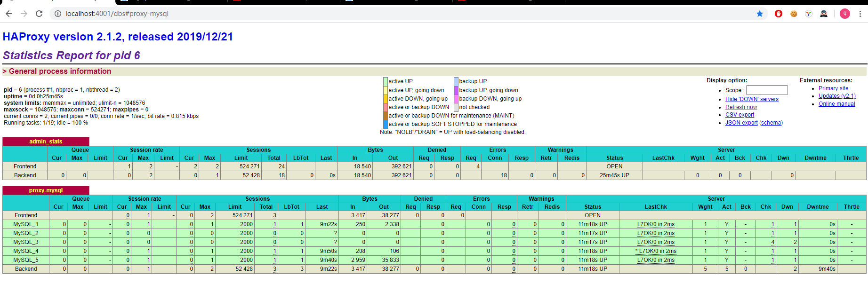Select the MySQL_4 server row name
Screen dimensions: 868x292
tap(26, 251)
